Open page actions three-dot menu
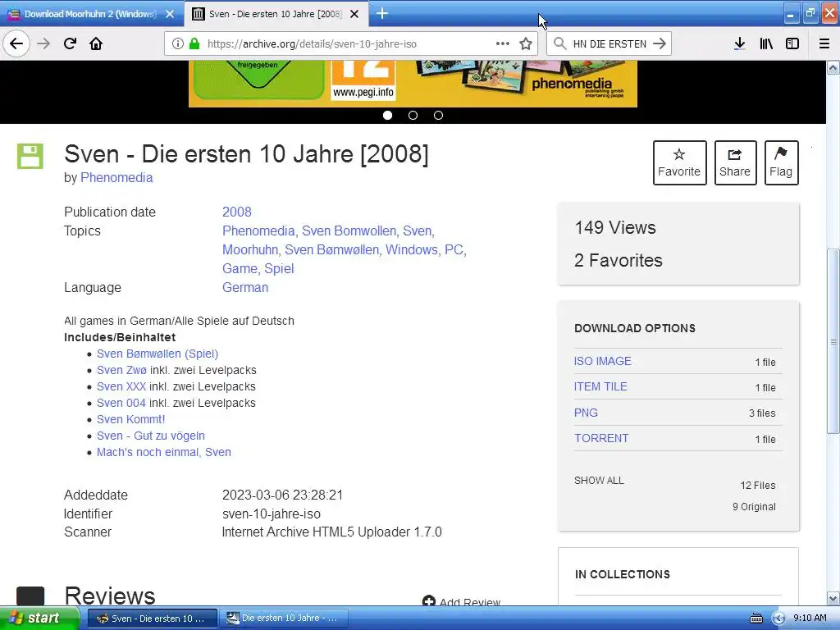The height and width of the screenshot is (630, 840). (x=503, y=43)
